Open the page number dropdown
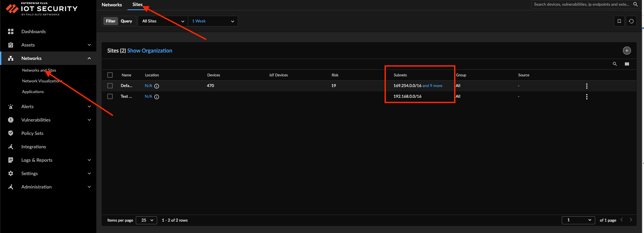 578,220
